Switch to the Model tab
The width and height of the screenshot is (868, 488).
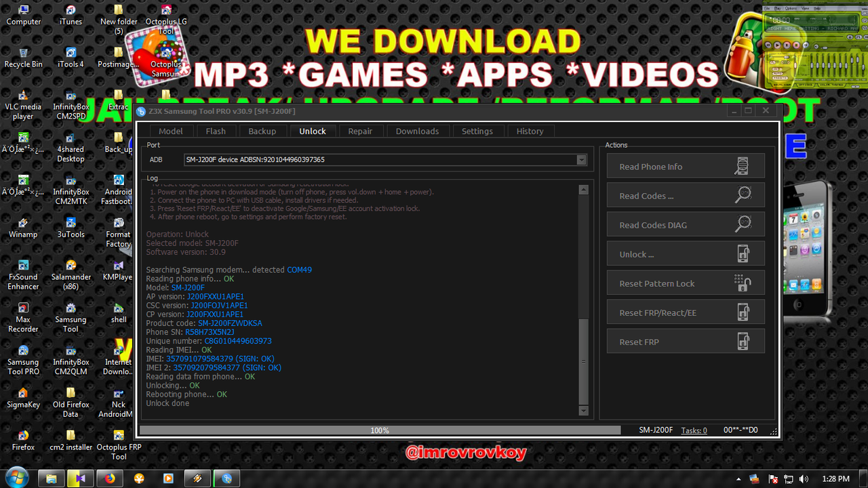pyautogui.click(x=171, y=131)
